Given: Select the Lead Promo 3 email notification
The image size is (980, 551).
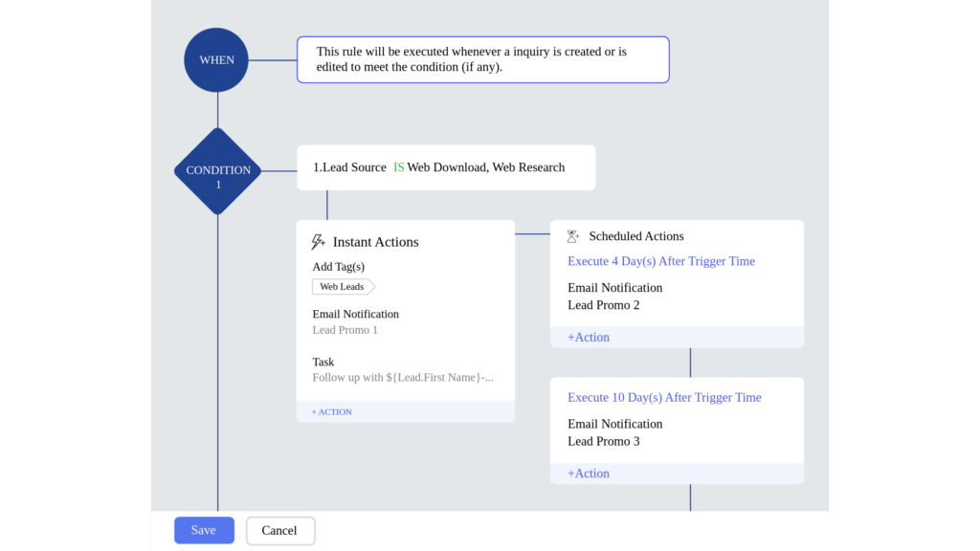Looking at the screenshot, I should click(x=603, y=441).
